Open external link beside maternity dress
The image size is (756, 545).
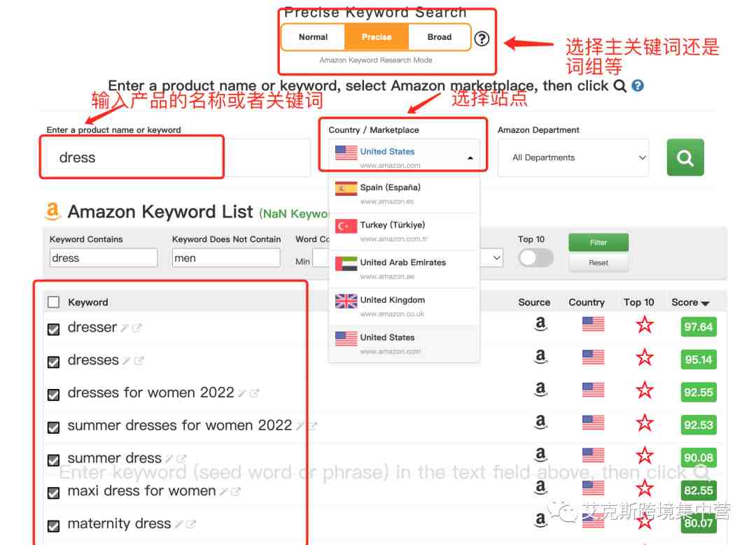[191, 524]
